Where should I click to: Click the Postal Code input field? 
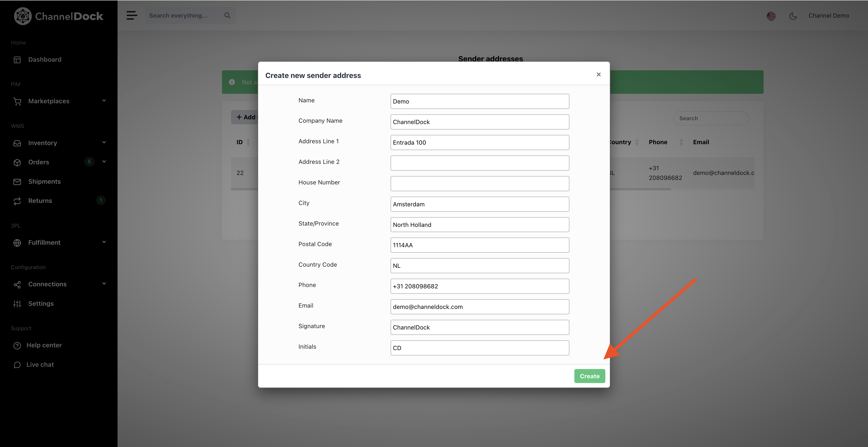pos(479,245)
